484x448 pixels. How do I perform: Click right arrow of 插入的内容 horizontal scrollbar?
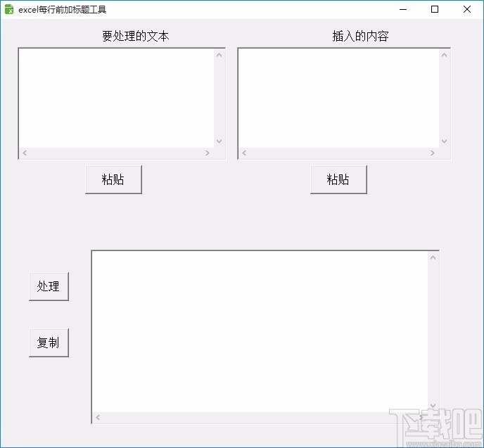click(x=433, y=153)
